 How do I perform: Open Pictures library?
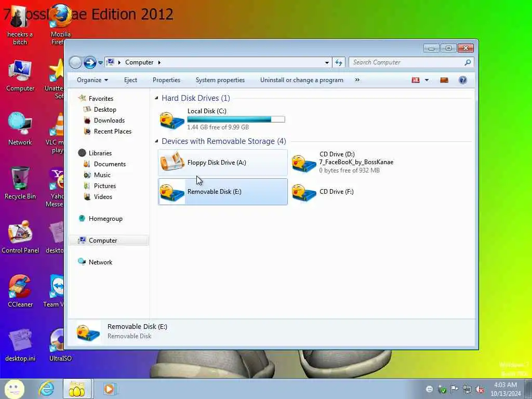click(104, 186)
